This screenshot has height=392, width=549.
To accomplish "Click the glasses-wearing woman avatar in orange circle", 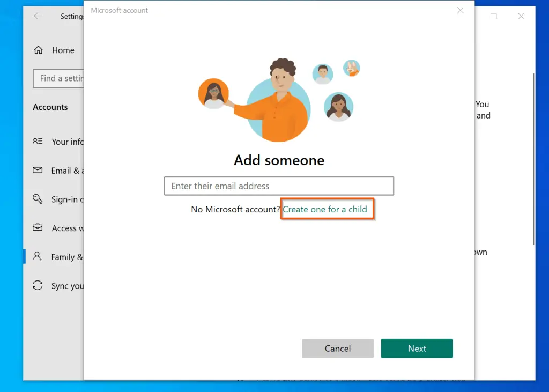I will 213,94.
